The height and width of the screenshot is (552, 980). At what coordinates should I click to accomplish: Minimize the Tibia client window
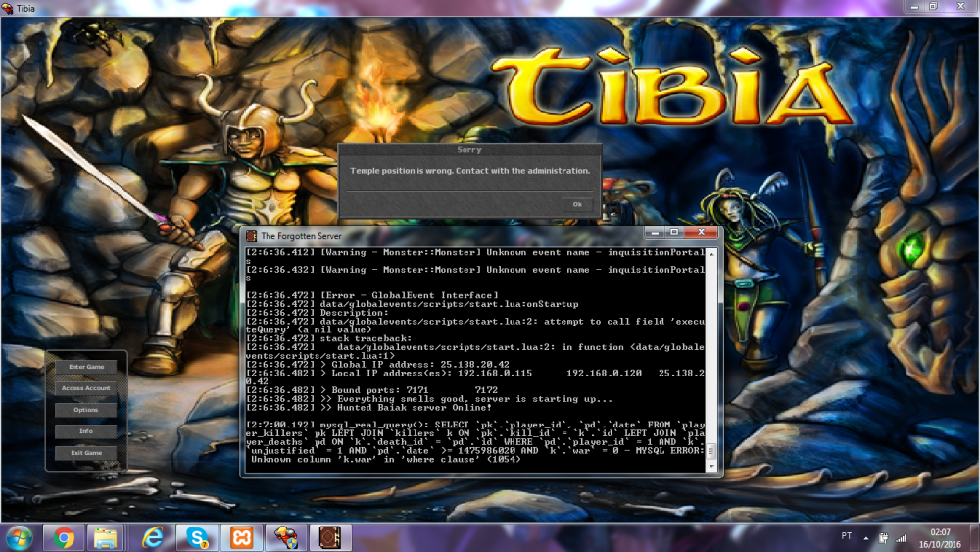point(914,7)
